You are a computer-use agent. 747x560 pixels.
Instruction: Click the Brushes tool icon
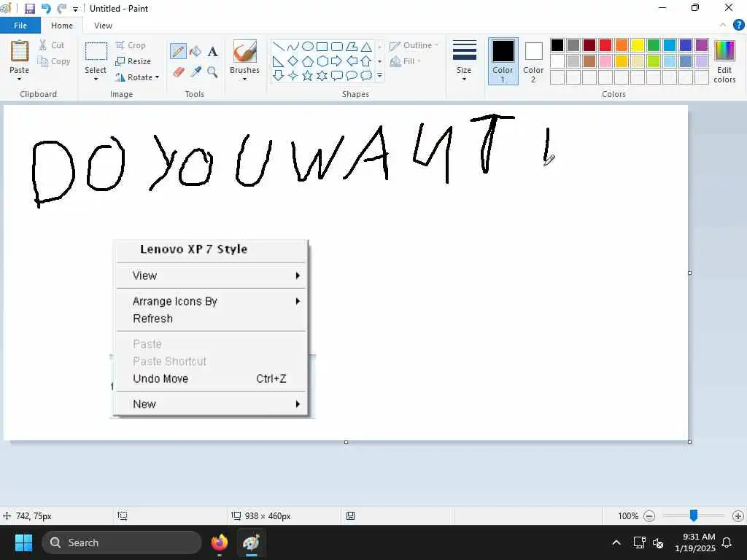pyautogui.click(x=245, y=51)
